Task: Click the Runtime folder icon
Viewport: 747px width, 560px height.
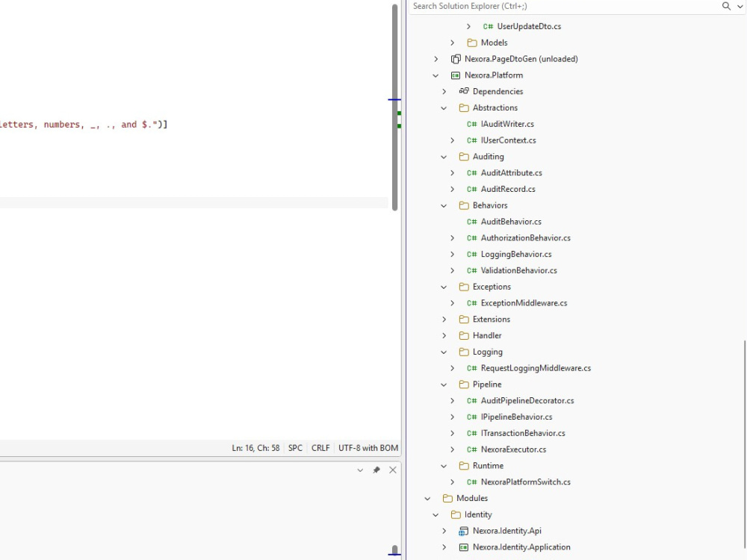Action: [x=464, y=466]
